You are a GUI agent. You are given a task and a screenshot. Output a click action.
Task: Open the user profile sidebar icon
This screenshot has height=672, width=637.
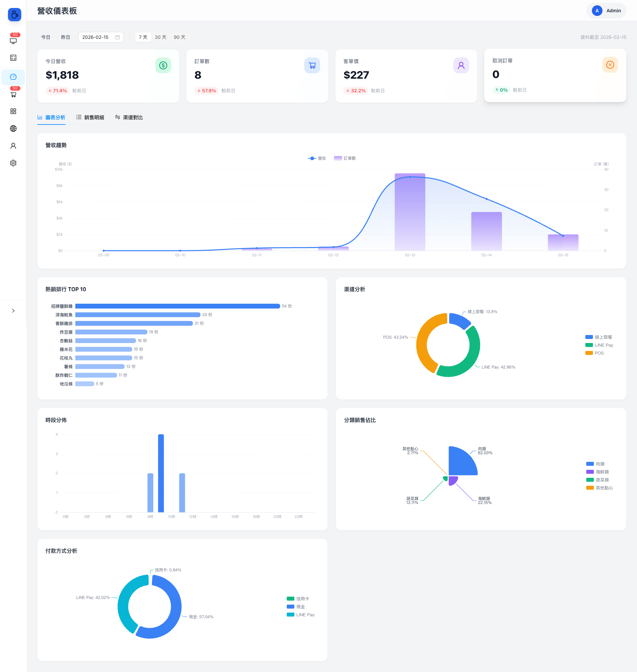(x=13, y=146)
